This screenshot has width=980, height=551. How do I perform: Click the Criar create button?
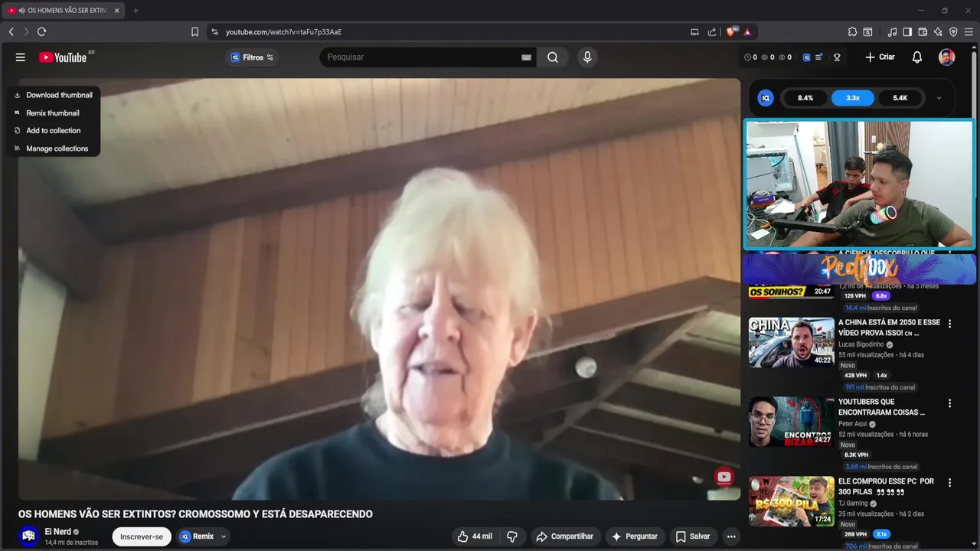click(x=880, y=57)
